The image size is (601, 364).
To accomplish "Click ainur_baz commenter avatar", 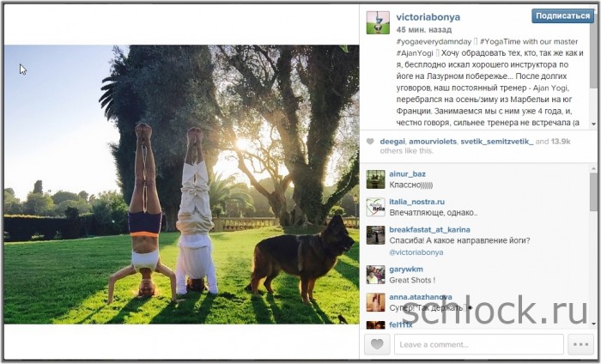I will click(376, 179).
